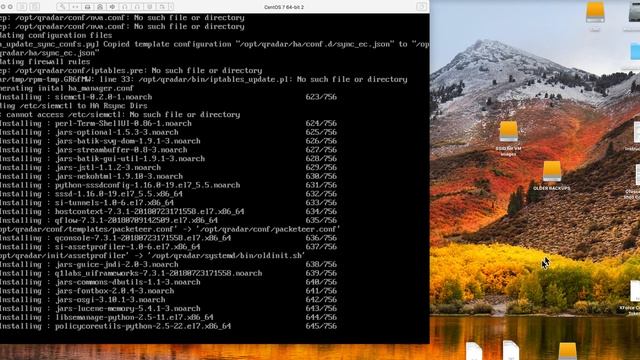Screen dimensions: 640x360
Task: Click the 'hostcontext-7.3.1-20180723171558' install line
Action: pyautogui.click(x=168, y=211)
